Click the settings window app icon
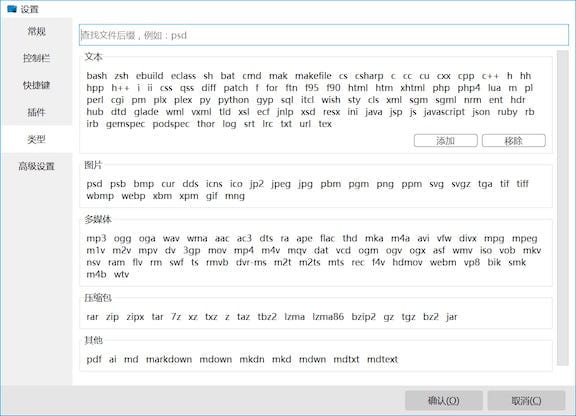 12,9
